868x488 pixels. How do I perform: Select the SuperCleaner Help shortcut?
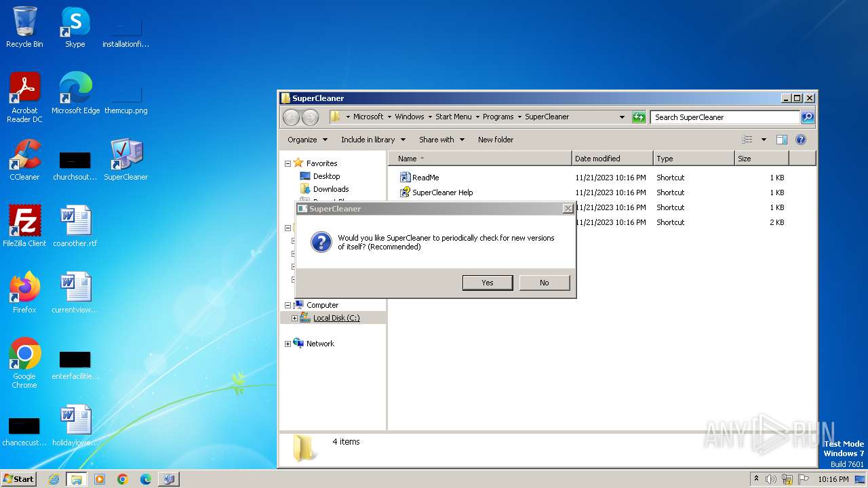click(x=436, y=192)
